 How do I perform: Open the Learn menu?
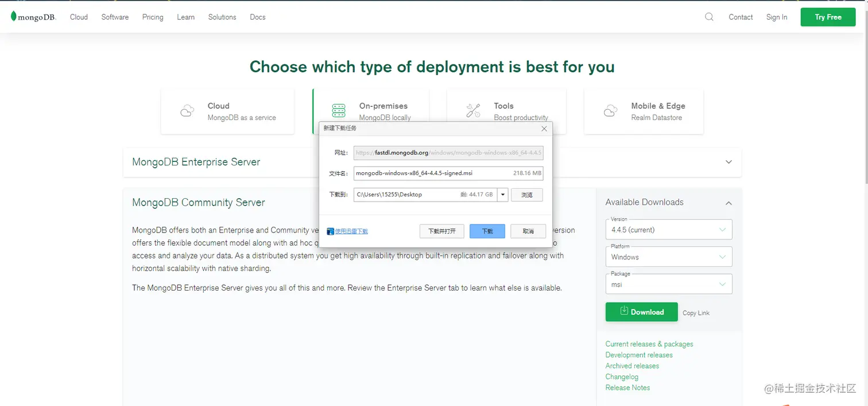coord(185,17)
